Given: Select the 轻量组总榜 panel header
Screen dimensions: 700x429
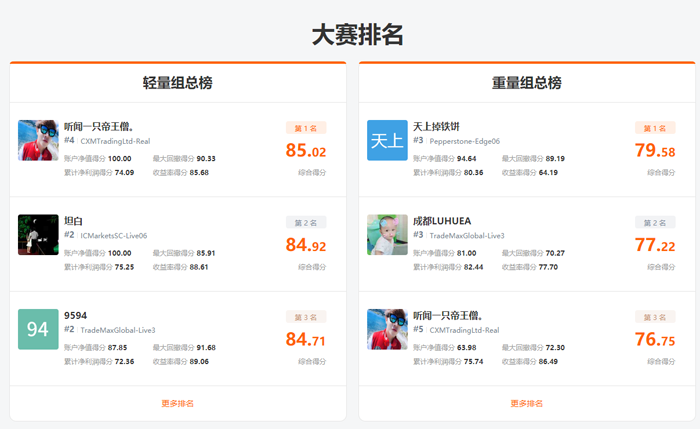Looking at the screenshot, I should [178, 83].
